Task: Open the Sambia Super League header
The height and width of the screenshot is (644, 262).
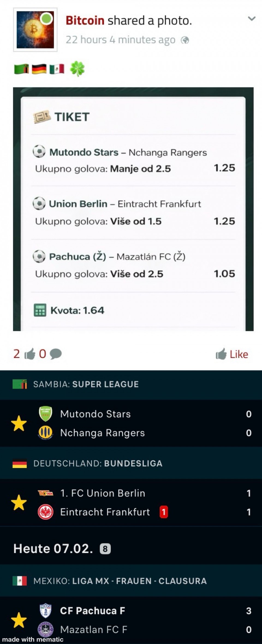Action: coord(86,384)
